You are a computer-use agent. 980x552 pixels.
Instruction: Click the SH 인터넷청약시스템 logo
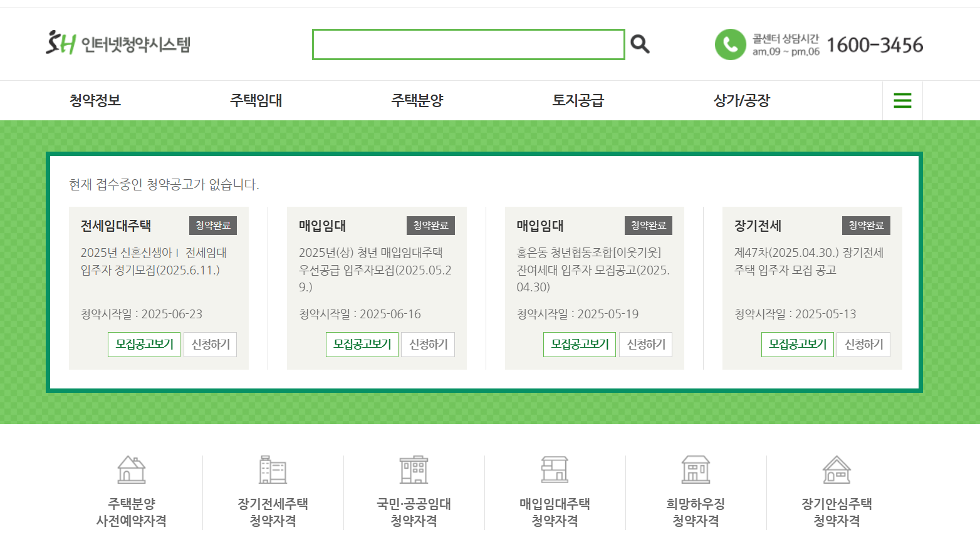pyautogui.click(x=118, y=44)
